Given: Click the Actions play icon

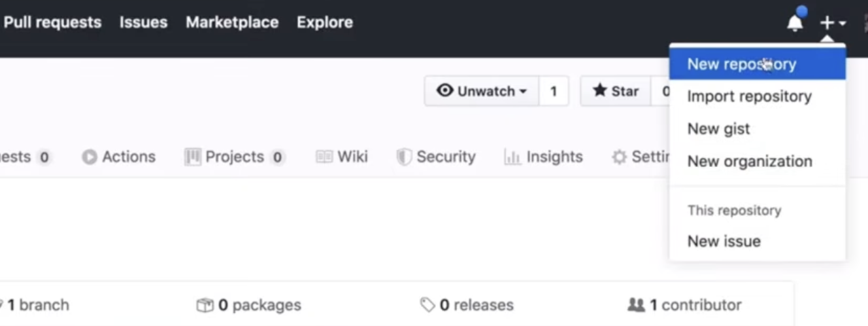Looking at the screenshot, I should point(90,157).
